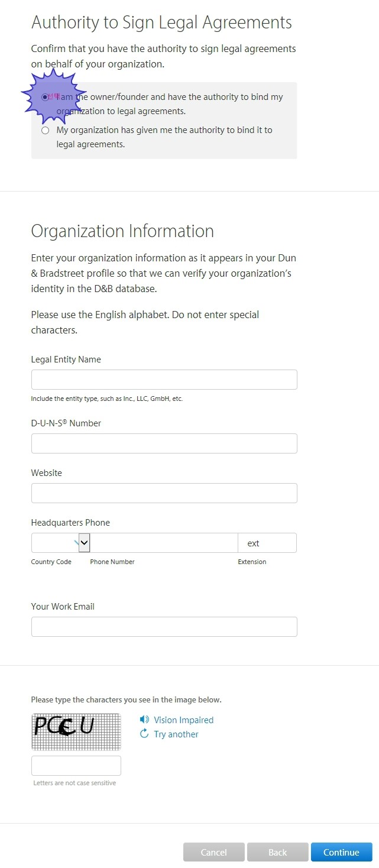Image resolution: width=379 pixels, height=868 pixels.
Task: Click the Try another refresh icon
Action: (144, 734)
